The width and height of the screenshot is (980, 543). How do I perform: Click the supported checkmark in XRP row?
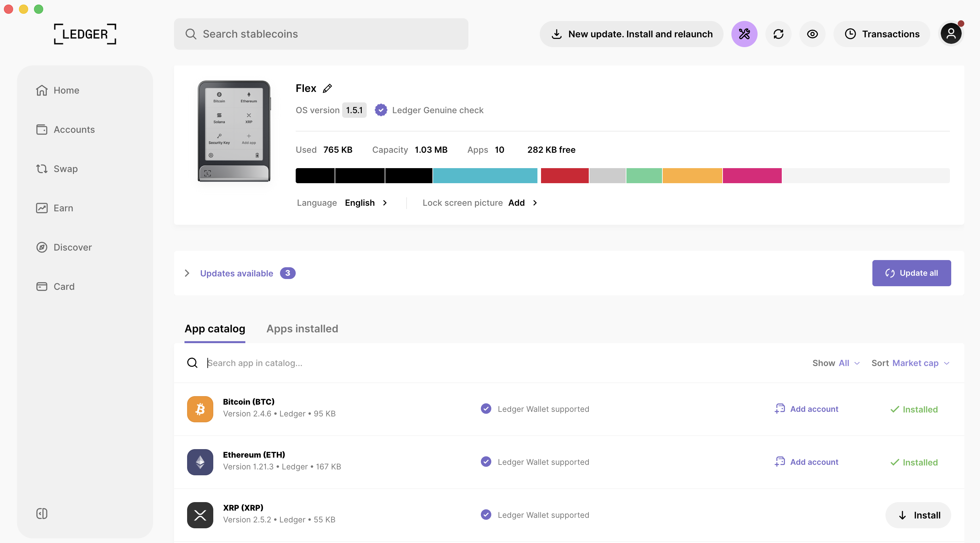pos(486,515)
